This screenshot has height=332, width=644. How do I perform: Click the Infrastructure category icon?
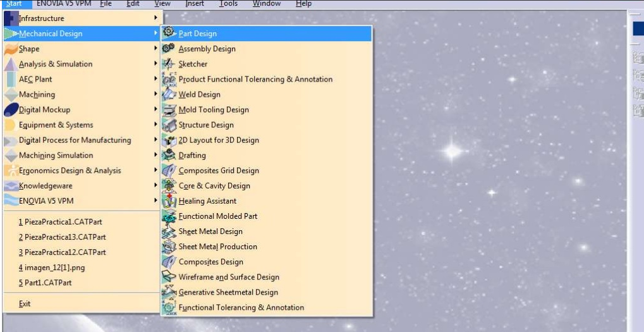[x=11, y=18]
